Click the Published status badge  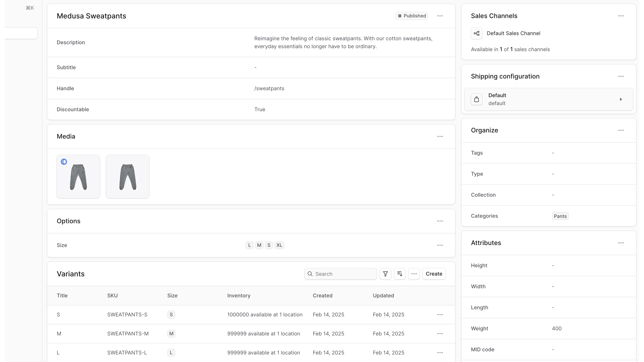(x=411, y=16)
